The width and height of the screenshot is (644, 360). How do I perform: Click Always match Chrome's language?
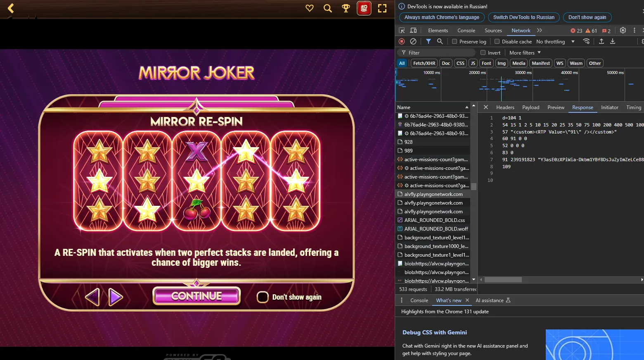click(442, 17)
